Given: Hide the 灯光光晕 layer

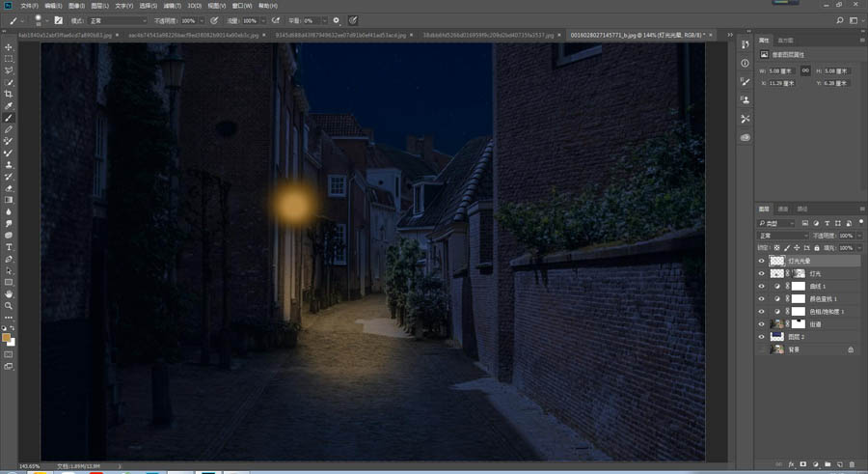Looking at the screenshot, I should (761, 262).
